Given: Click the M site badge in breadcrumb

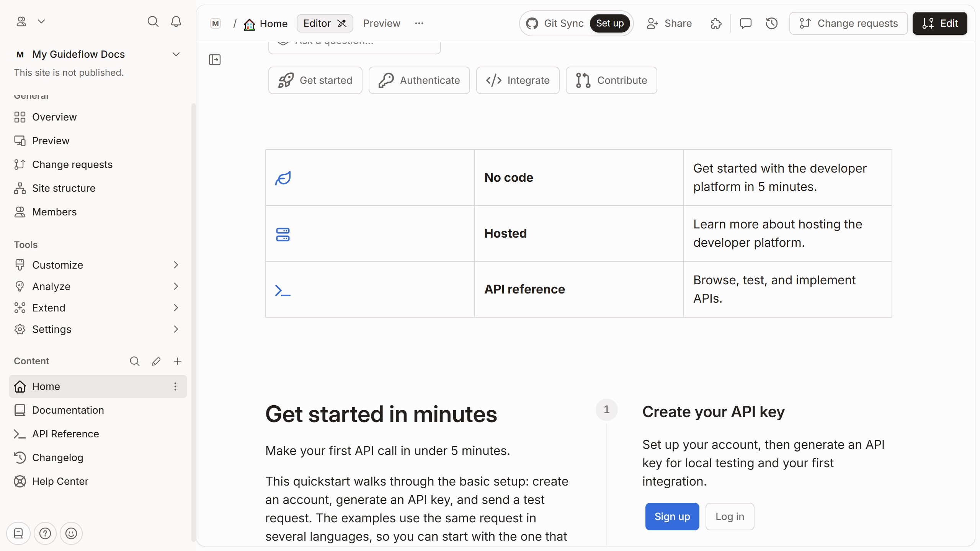Looking at the screenshot, I should point(216,23).
